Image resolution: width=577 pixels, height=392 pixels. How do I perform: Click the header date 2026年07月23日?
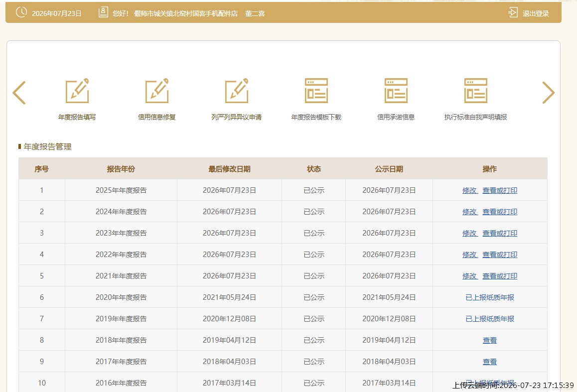[57, 13]
